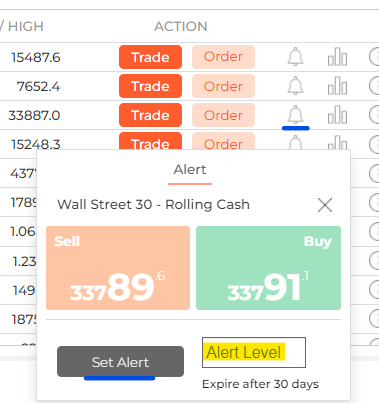Open the bar chart icon in the 33887.0 row
Screen dimensions: 379x403
point(337,115)
